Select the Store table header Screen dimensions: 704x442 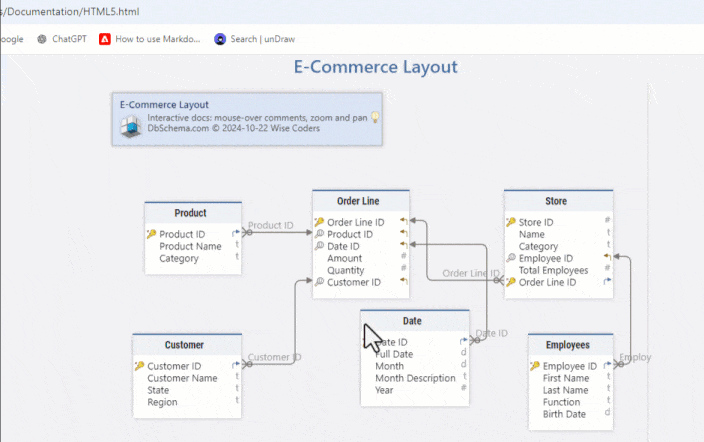[x=558, y=201]
